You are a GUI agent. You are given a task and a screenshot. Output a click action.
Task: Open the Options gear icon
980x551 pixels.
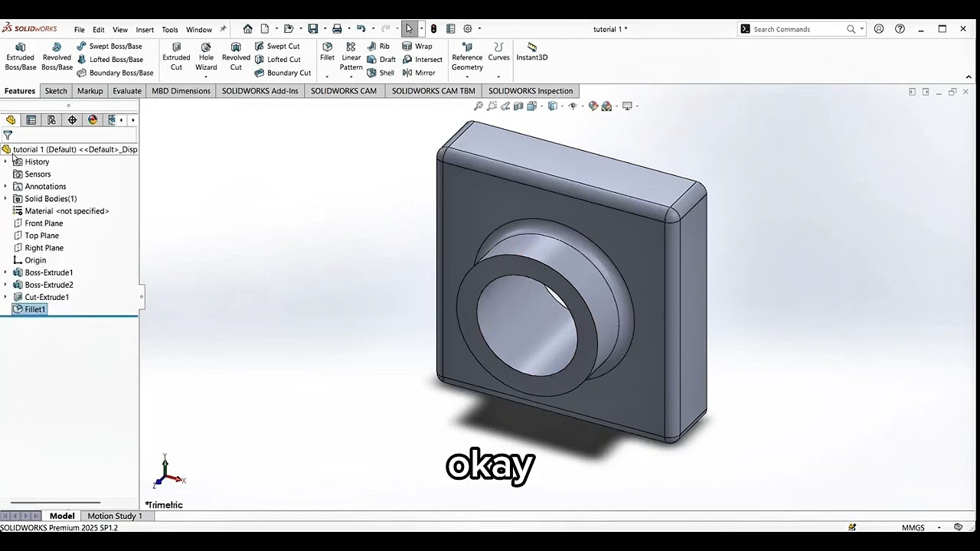click(x=468, y=29)
